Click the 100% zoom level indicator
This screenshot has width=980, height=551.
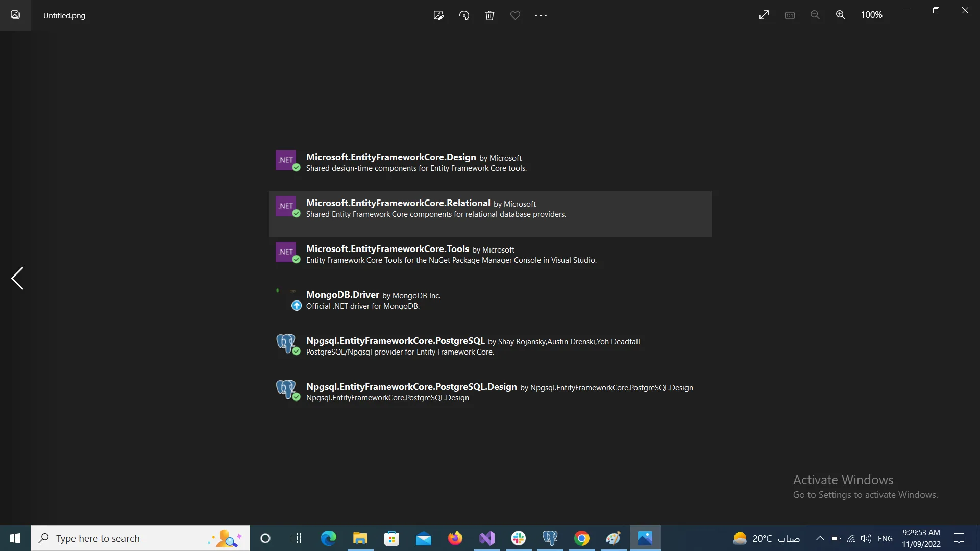pyautogui.click(x=871, y=15)
